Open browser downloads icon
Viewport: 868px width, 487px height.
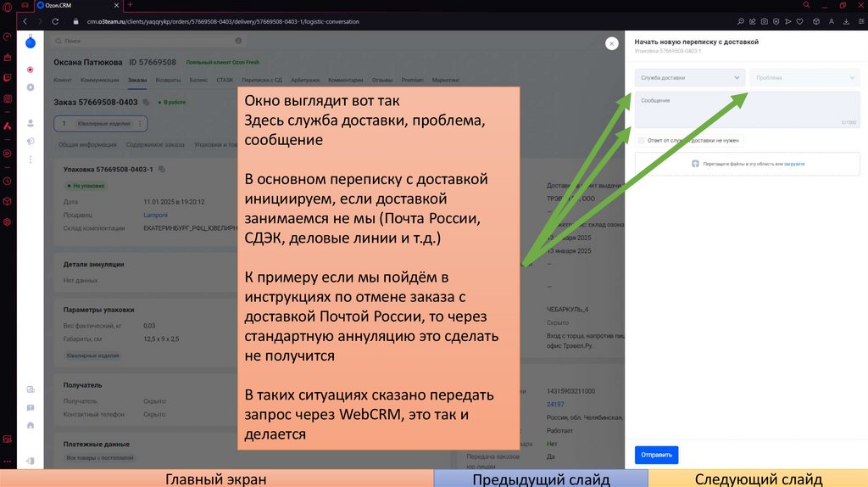(x=846, y=21)
